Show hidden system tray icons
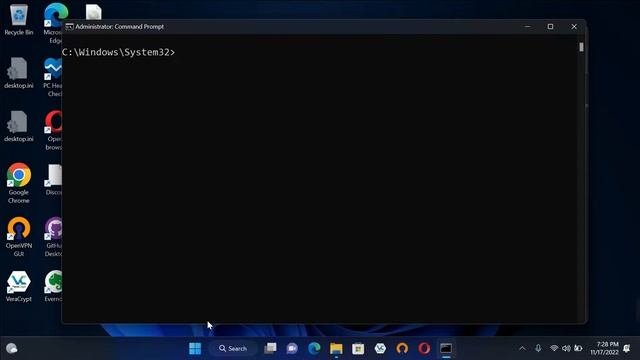The image size is (640, 360). (x=522, y=348)
